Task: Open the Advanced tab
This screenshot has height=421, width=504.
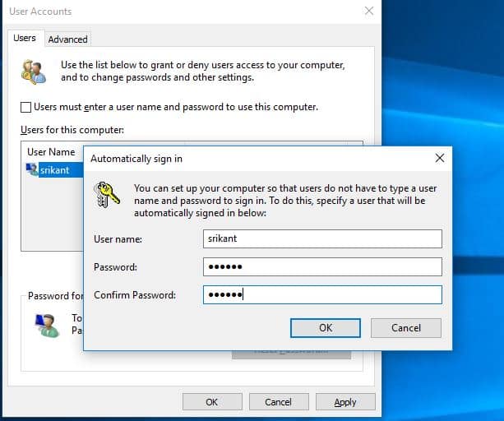Action: pos(67,39)
